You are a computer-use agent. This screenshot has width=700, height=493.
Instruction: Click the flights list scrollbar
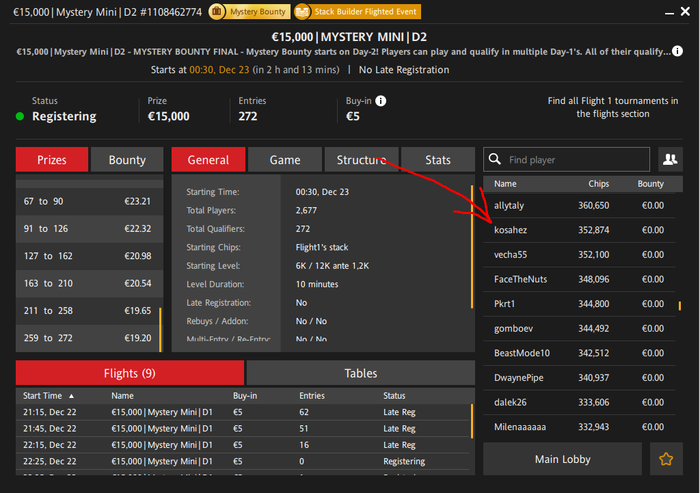pos(471,421)
